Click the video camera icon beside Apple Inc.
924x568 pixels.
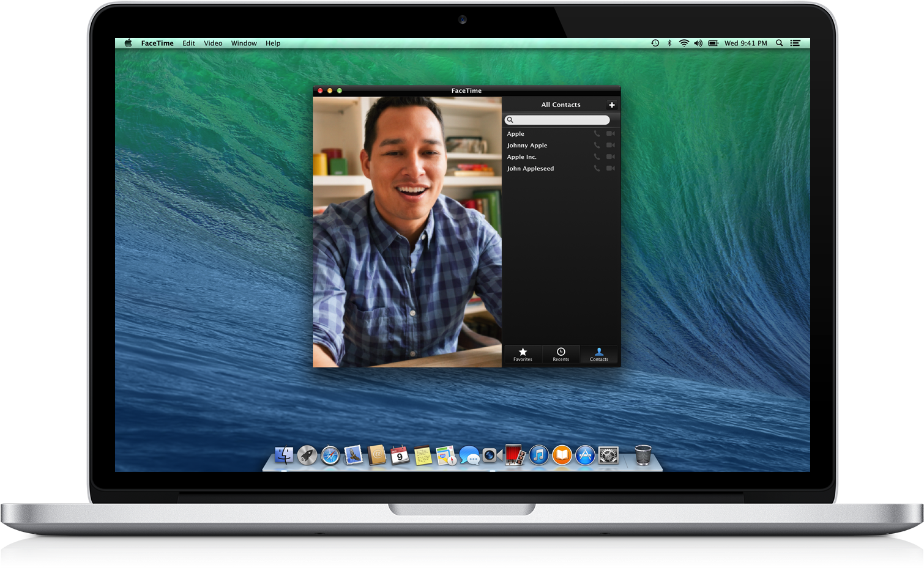[x=610, y=157]
